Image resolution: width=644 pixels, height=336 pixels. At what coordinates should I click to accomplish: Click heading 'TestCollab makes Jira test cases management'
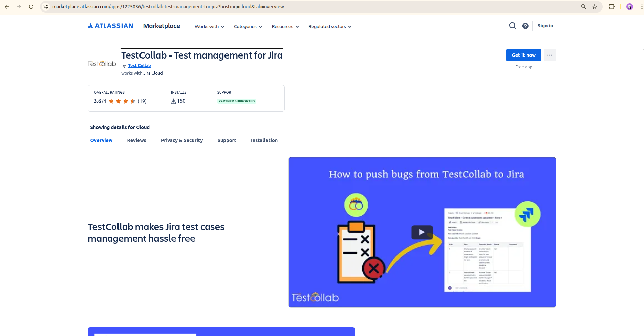pos(156,232)
